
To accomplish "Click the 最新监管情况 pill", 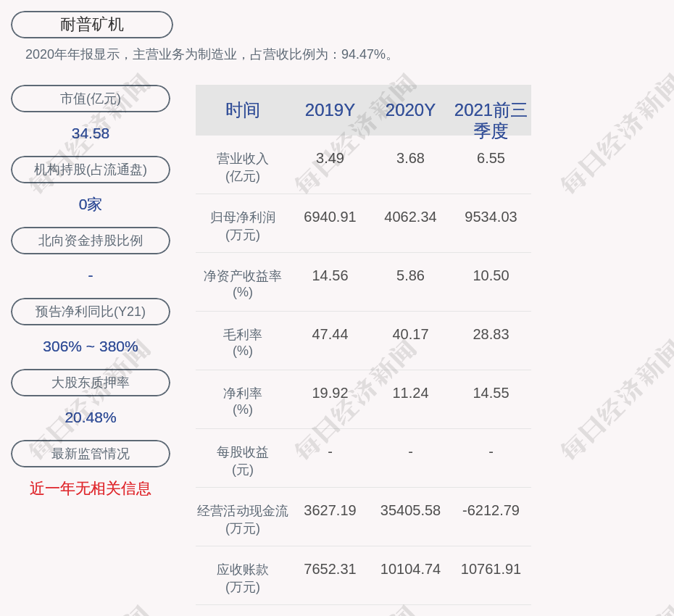I will point(91,454).
